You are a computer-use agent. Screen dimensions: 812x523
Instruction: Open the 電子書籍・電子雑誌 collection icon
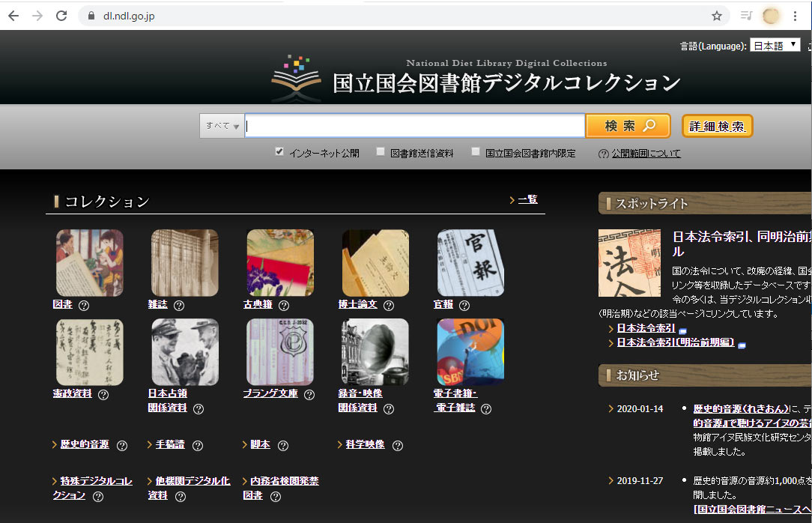(x=470, y=352)
